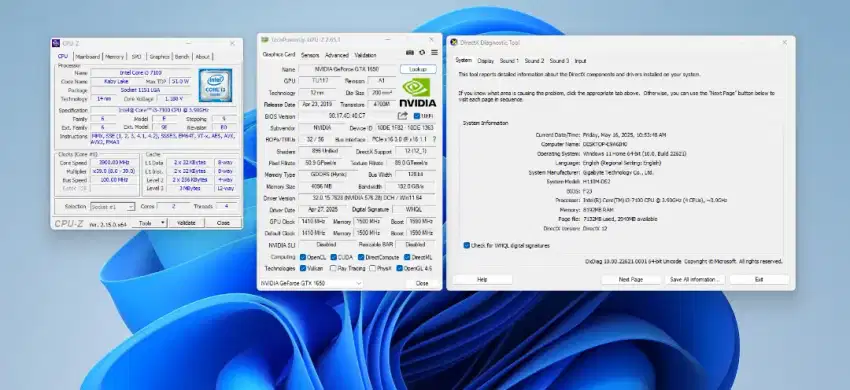The image size is (850, 390).
Task: Click the Computer Name value in DxDiag
Action: pos(604,144)
